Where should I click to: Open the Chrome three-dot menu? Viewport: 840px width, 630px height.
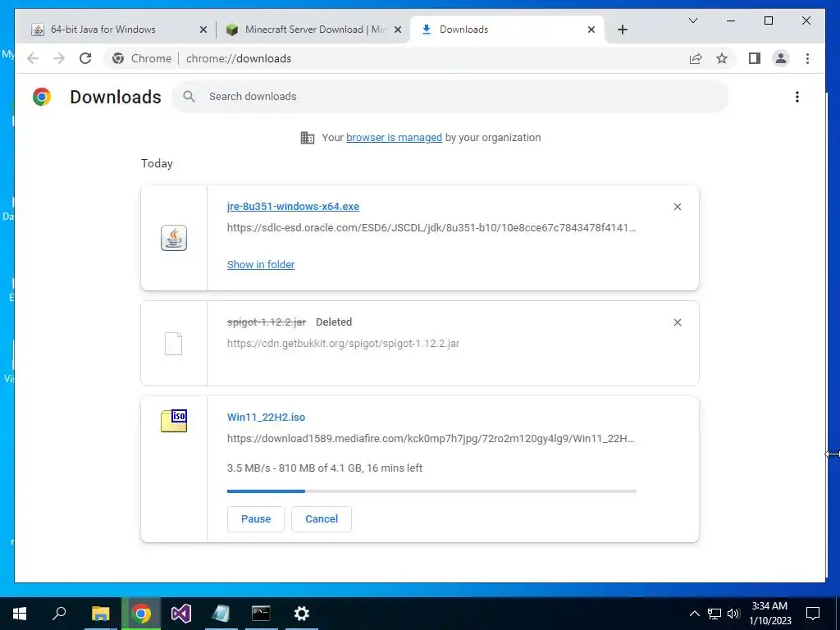tap(807, 58)
